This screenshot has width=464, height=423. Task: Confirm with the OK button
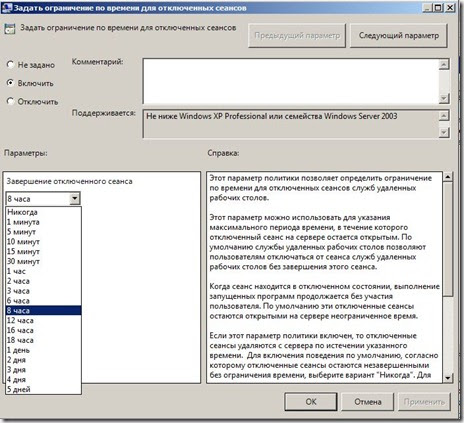click(x=311, y=402)
